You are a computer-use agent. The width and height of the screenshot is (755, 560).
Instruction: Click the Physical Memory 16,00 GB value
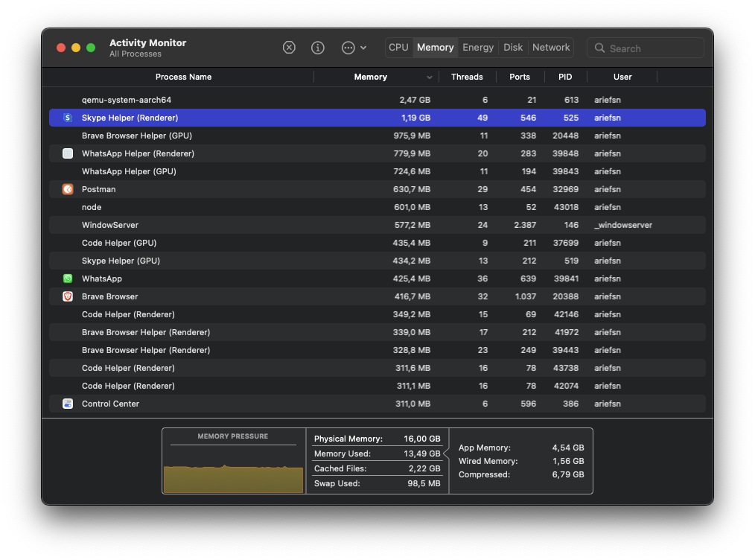coord(421,439)
